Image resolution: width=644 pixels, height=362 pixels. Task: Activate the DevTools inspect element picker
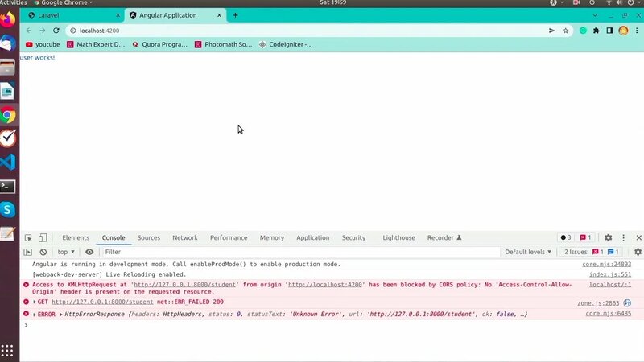coord(28,237)
